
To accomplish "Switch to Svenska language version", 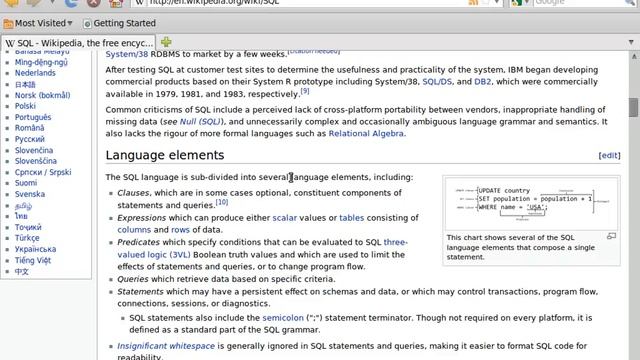I will tap(30, 194).
